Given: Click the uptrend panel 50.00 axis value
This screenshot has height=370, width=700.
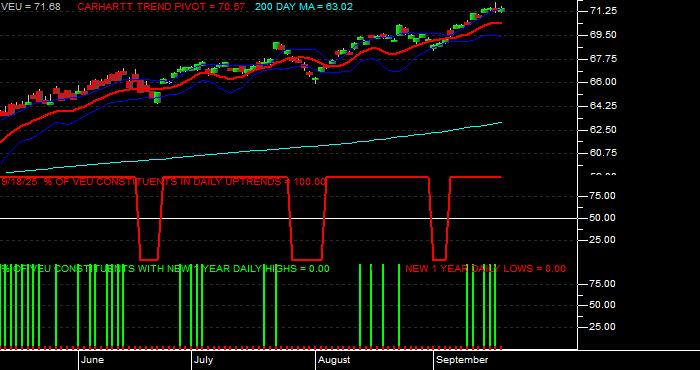Looking at the screenshot, I should pyautogui.click(x=603, y=218).
